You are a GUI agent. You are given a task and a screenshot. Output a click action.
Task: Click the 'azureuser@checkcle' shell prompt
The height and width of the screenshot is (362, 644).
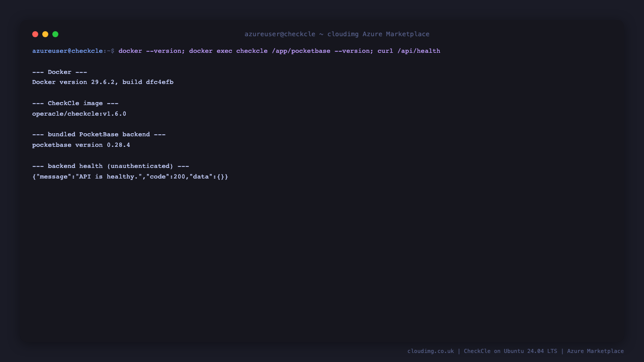(x=67, y=51)
